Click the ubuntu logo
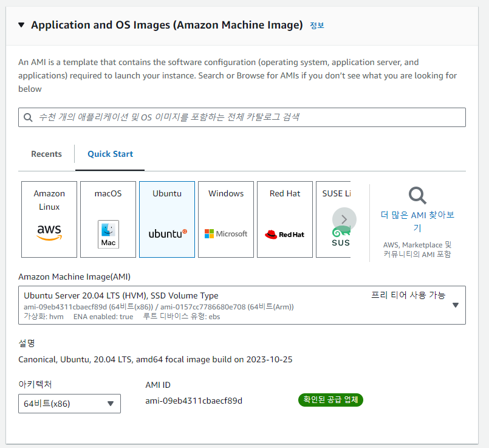The height and width of the screenshot is (448, 489). (168, 233)
